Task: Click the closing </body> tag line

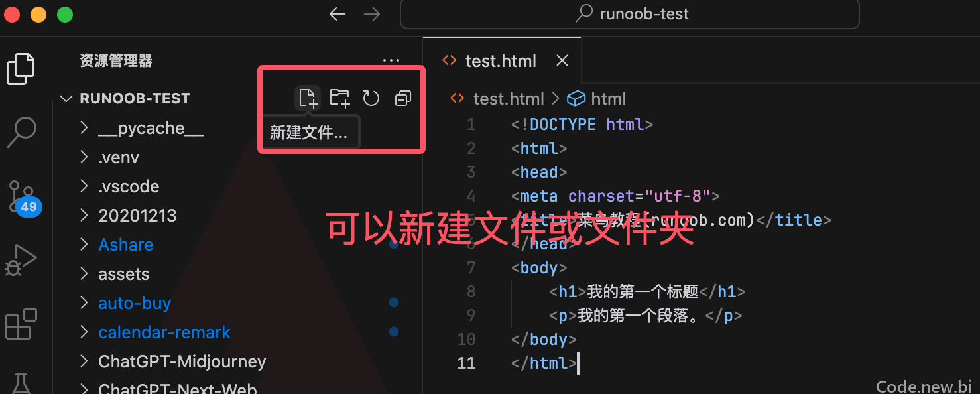Action: tap(544, 339)
